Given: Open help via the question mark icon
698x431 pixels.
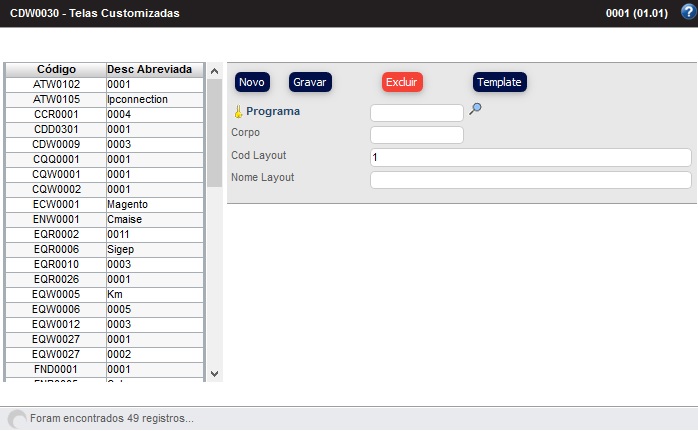Looking at the screenshot, I should [687, 12].
